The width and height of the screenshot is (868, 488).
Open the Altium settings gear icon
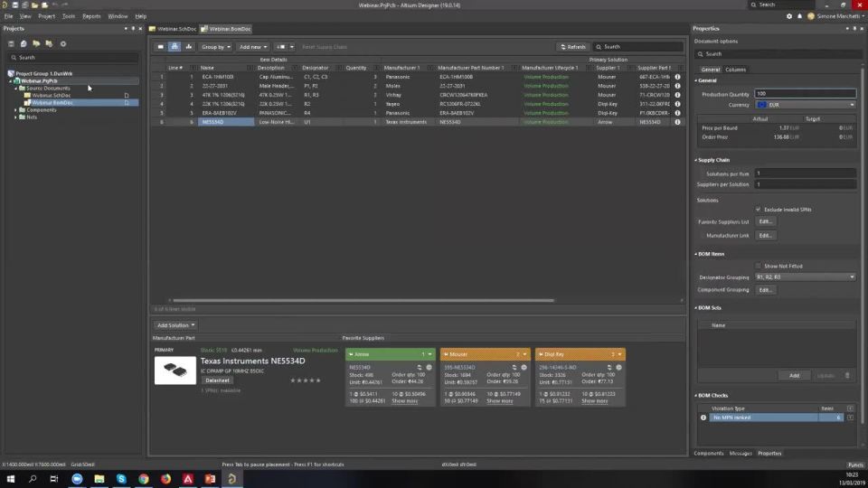click(x=788, y=16)
